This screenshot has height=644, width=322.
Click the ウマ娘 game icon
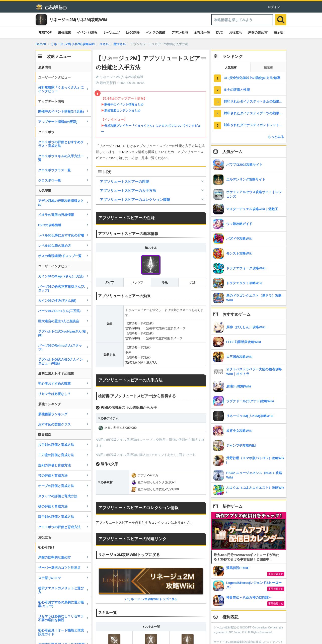click(218, 224)
